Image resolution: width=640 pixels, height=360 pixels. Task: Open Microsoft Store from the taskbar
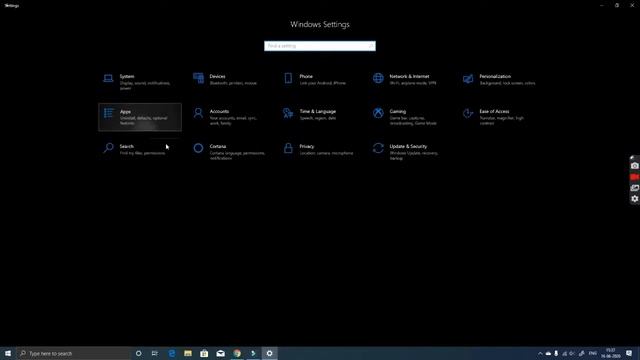tap(204, 353)
